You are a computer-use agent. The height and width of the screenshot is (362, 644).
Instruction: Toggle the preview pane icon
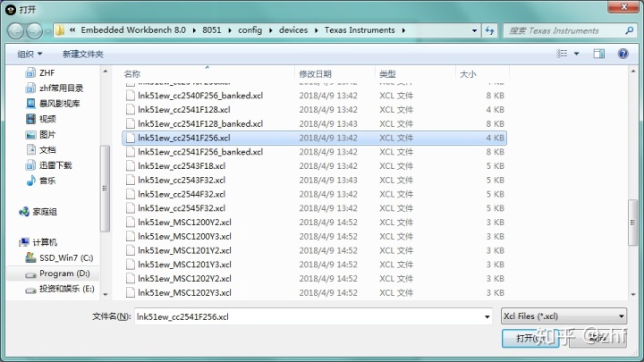(598, 54)
